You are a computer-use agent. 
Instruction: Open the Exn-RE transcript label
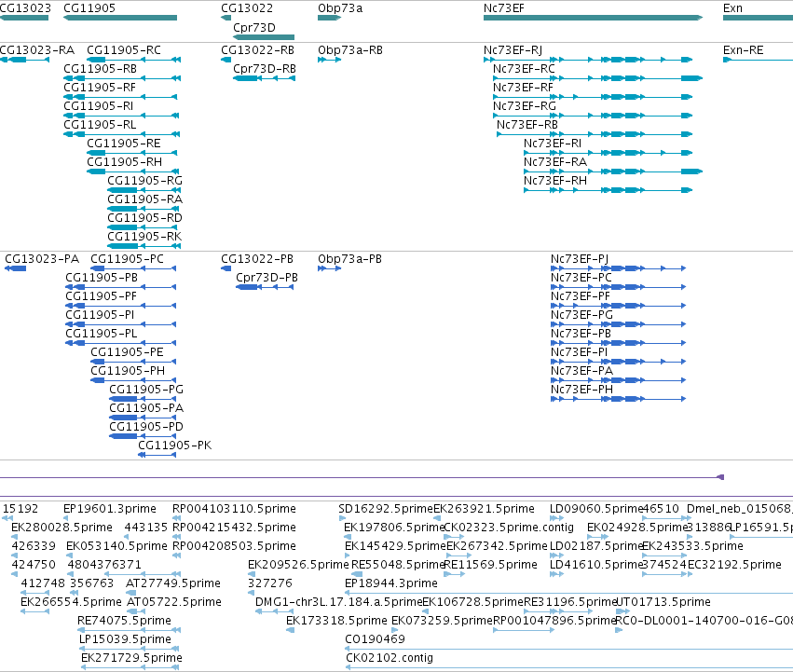[743, 50]
